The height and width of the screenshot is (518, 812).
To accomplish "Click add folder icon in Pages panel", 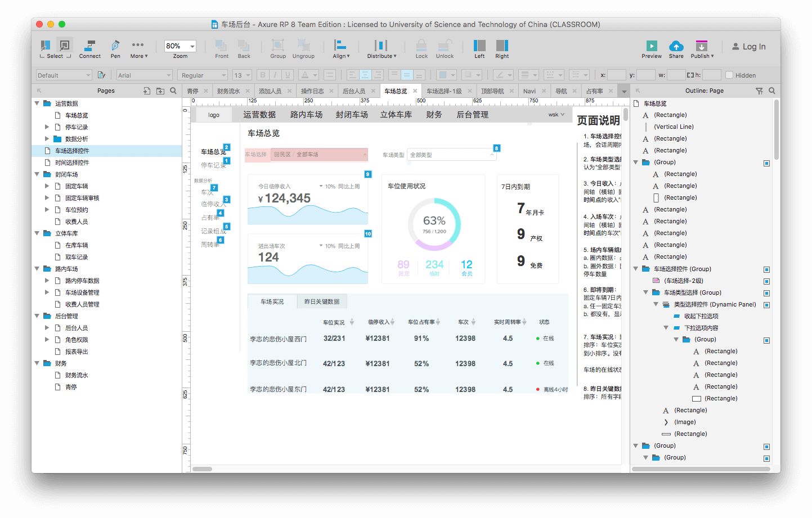I will [x=160, y=91].
